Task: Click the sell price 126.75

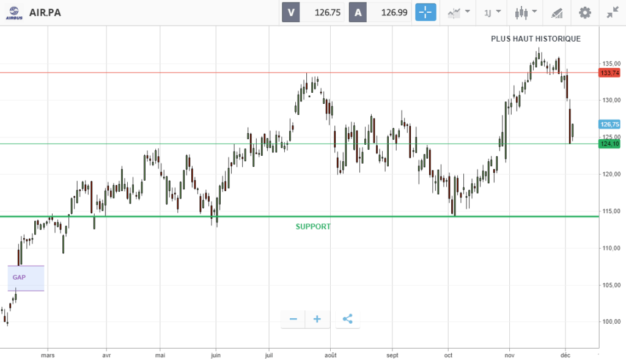Action: pos(328,13)
